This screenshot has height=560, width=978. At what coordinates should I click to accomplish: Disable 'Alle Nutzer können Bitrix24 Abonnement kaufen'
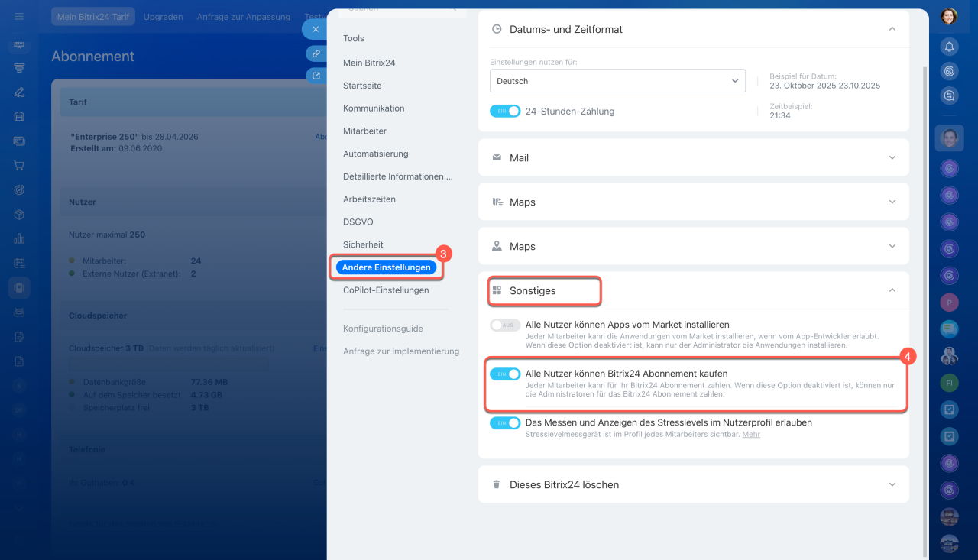click(505, 374)
